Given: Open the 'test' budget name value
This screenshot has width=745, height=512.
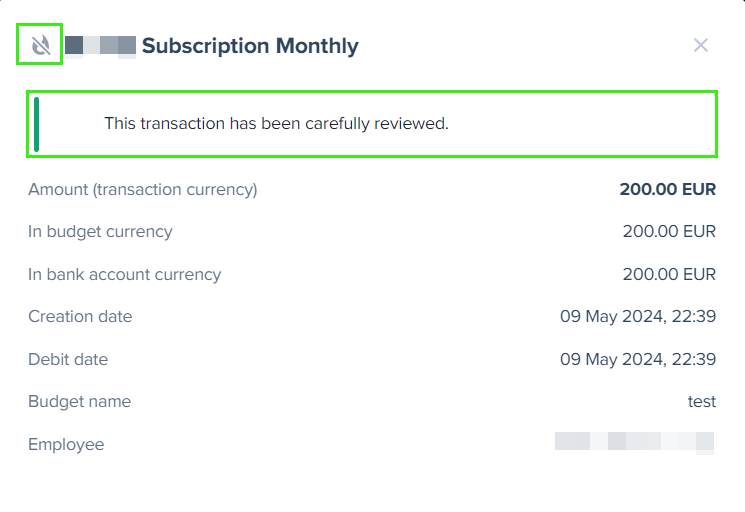Looking at the screenshot, I should tap(702, 402).
